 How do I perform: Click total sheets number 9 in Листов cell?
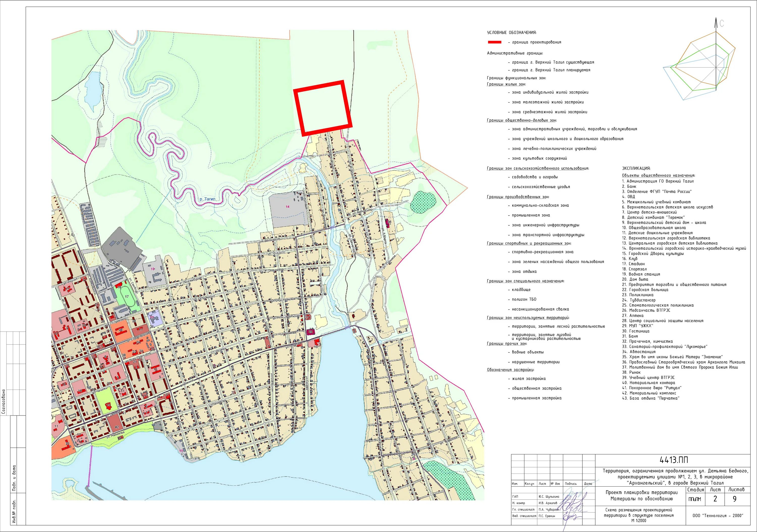coord(735,499)
